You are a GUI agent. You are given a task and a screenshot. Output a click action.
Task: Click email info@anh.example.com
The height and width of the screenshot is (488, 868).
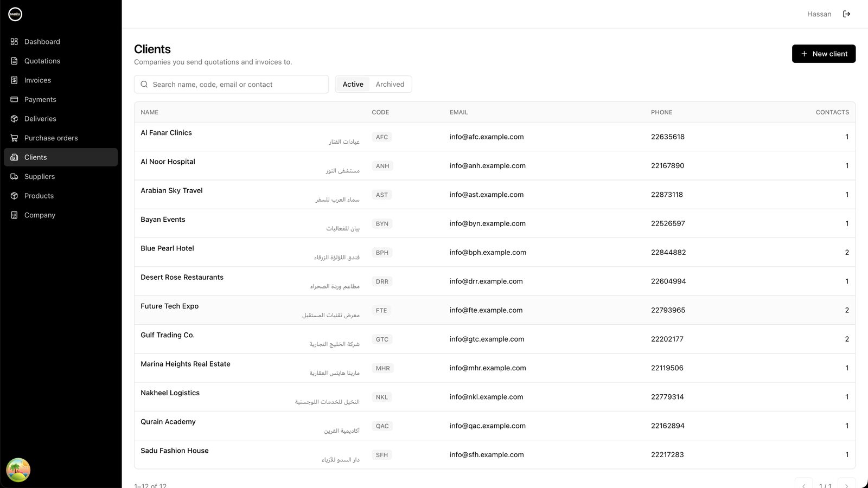(487, 166)
